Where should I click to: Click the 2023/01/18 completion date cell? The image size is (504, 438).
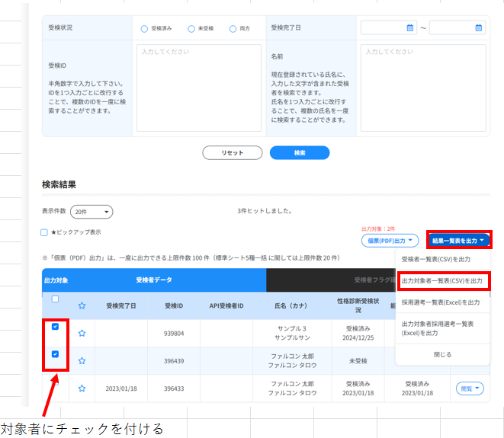[x=121, y=388]
